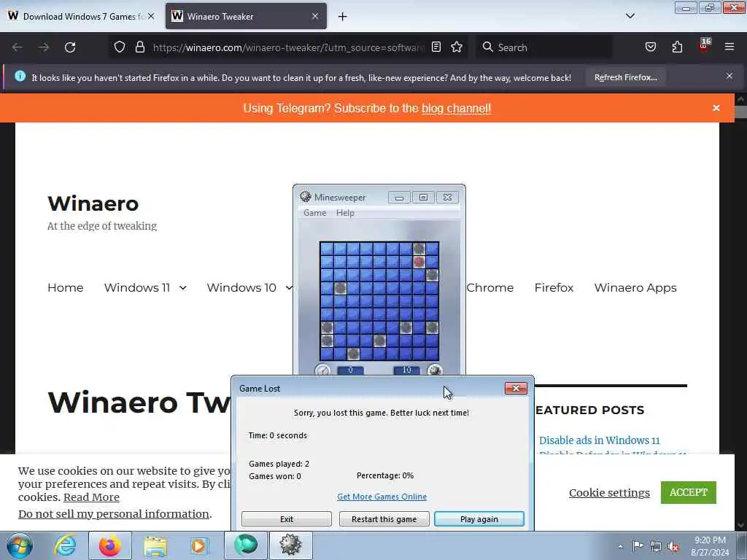This screenshot has width=747, height=560.
Task: Go to Home in the Winaero nav
Action: tap(65, 287)
